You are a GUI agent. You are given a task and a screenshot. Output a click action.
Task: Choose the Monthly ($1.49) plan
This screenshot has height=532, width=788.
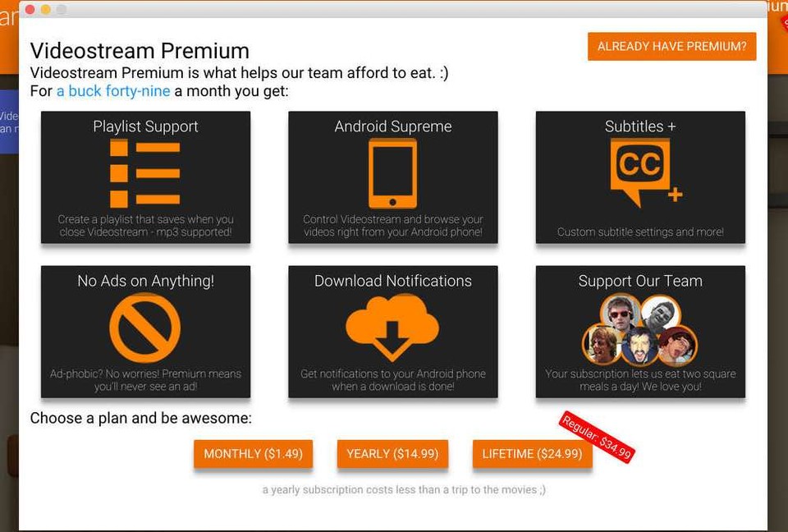click(254, 454)
